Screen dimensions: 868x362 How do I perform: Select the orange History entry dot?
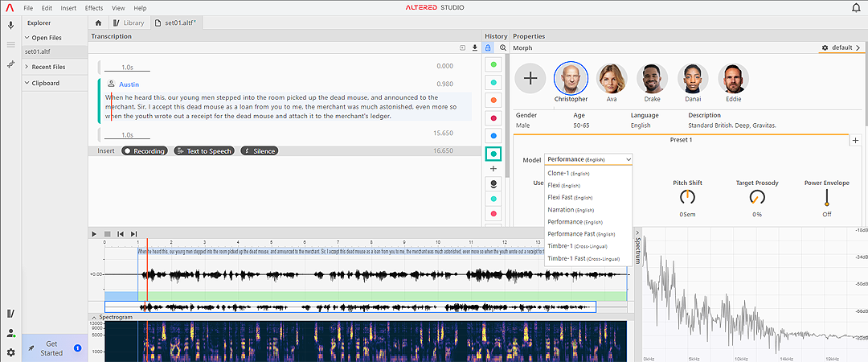493,100
